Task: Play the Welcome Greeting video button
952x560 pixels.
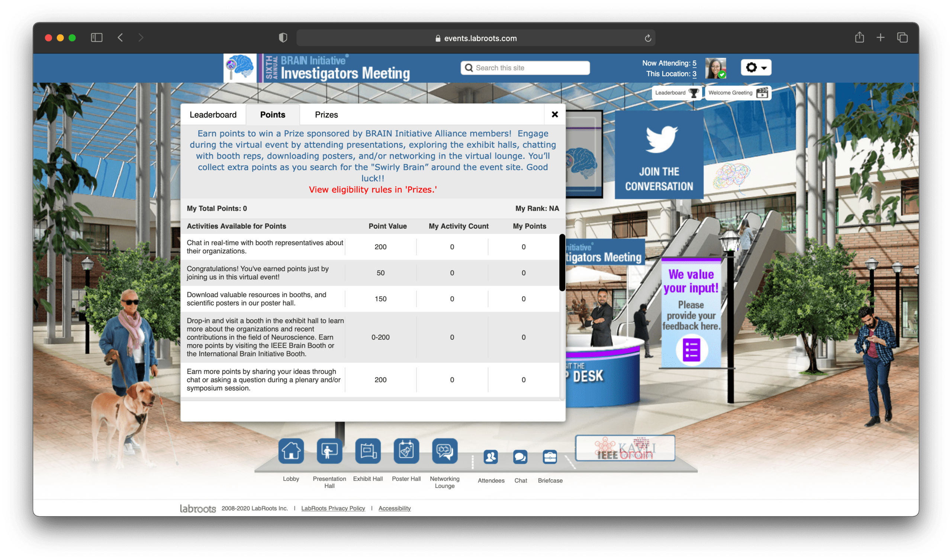Action: click(x=738, y=93)
